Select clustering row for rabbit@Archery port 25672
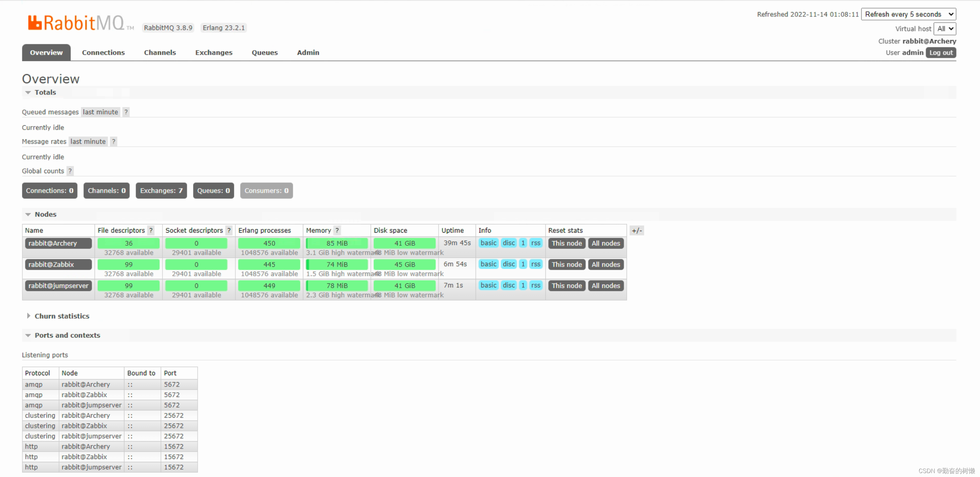The width and height of the screenshot is (980, 477). (x=110, y=415)
